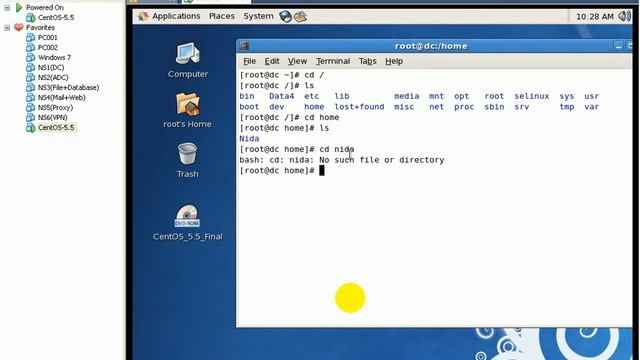Open root's Home folder icon
The height and width of the screenshot is (360, 640).
[x=188, y=104]
